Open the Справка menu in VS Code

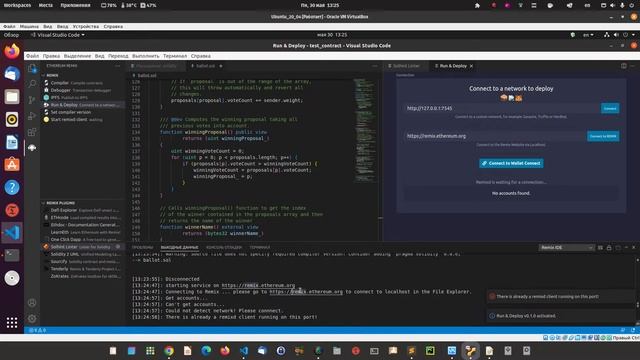tap(200, 56)
